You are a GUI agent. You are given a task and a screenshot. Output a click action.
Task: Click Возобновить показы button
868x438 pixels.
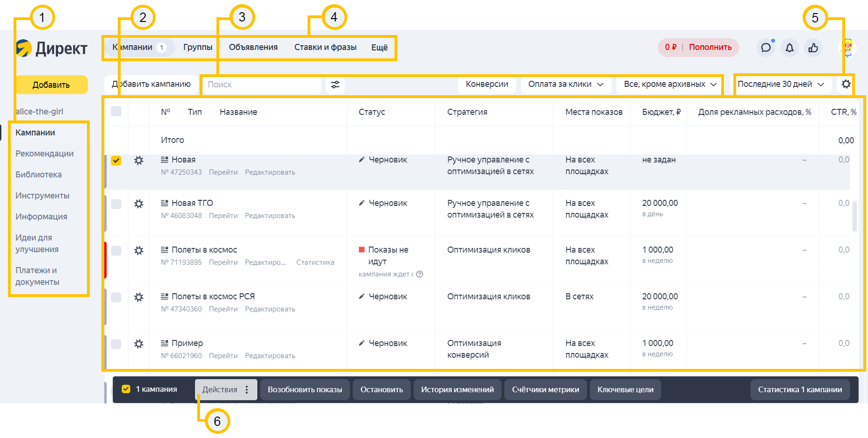[x=305, y=389]
